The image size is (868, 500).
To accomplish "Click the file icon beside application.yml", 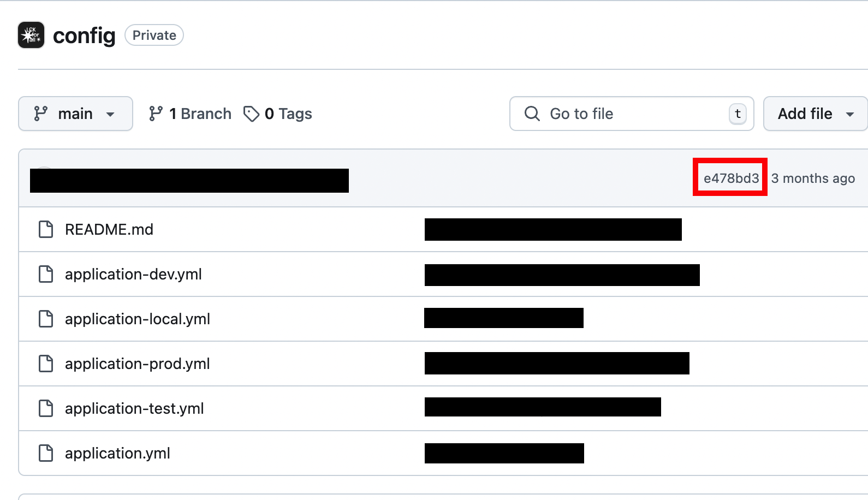I will click(x=46, y=453).
